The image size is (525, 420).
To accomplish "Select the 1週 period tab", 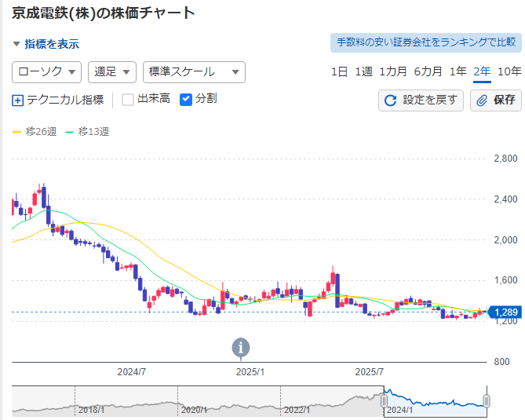I will [x=363, y=71].
